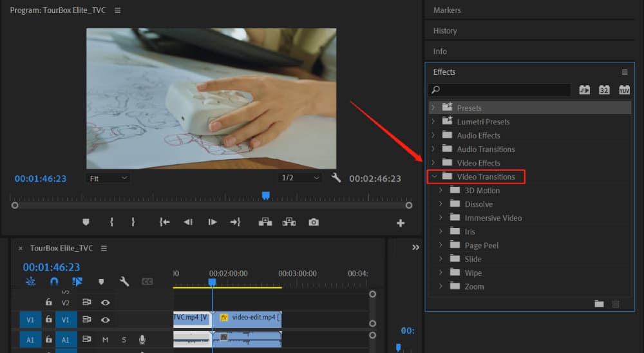Create a new custom bin in Effects panel
644x353 pixels.
599,303
